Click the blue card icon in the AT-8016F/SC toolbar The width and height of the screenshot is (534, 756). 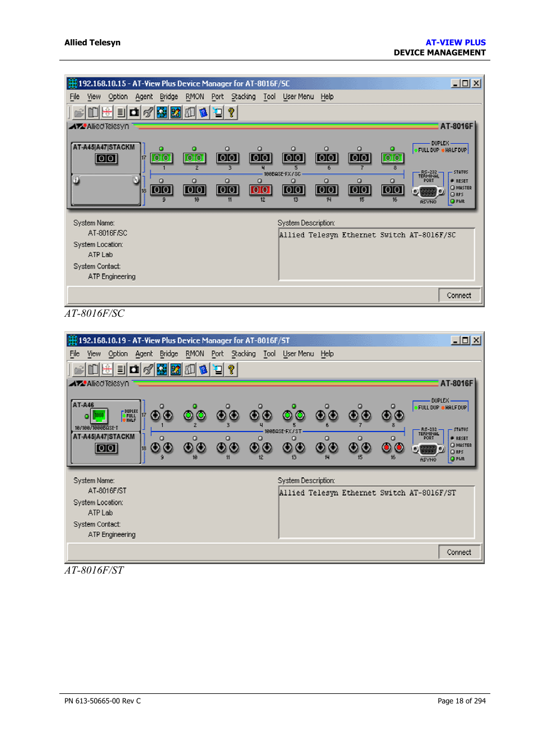click(x=203, y=112)
